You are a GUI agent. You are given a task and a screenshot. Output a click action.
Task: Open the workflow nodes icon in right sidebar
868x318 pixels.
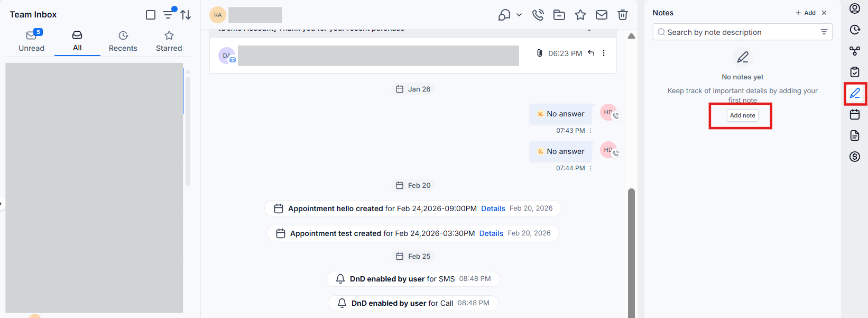(855, 51)
